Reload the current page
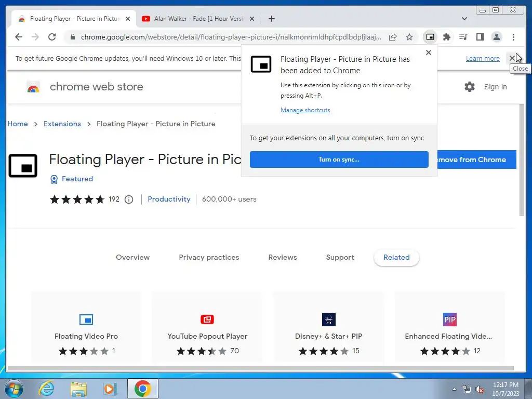 pos(52,37)
